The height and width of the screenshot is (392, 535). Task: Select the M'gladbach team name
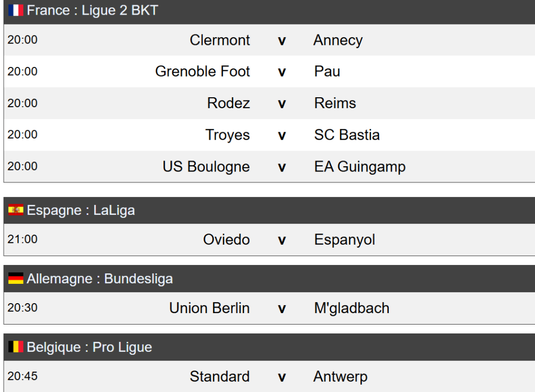click(x=352, y=308)
